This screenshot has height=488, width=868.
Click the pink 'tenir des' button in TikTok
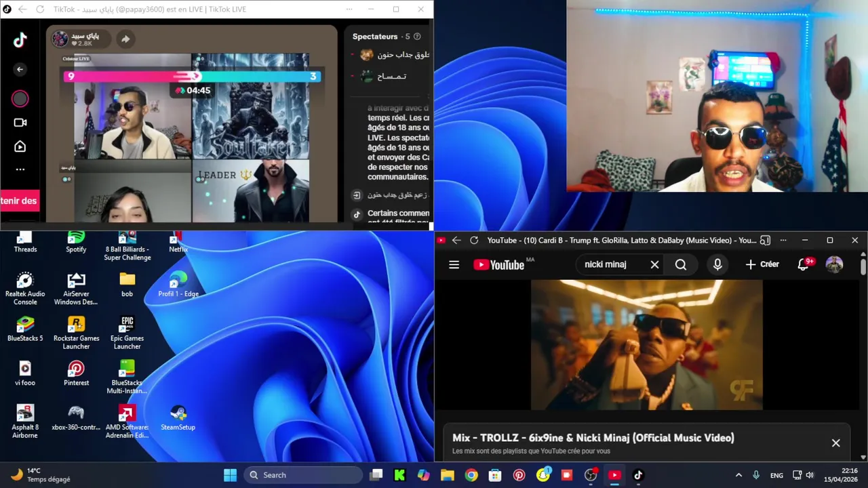pos(19,201)
